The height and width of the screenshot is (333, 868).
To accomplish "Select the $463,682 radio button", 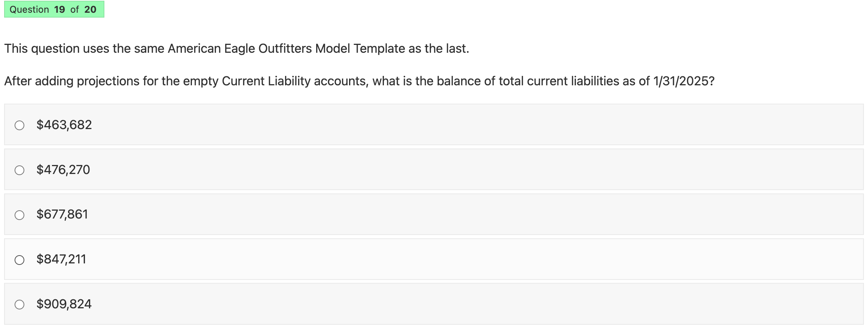I will 20,126.
